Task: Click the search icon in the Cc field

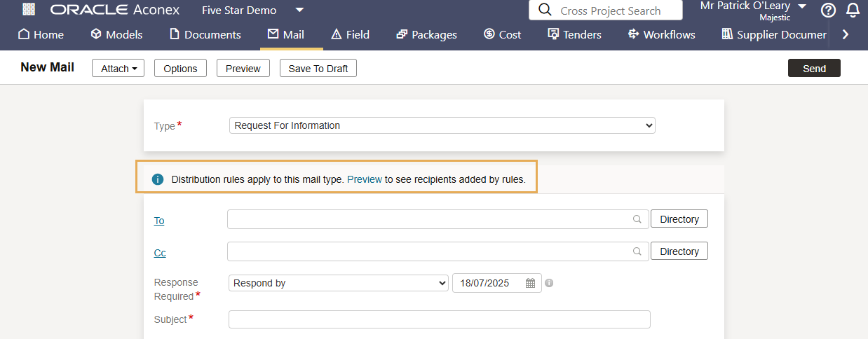Action: tap(637, 251)
